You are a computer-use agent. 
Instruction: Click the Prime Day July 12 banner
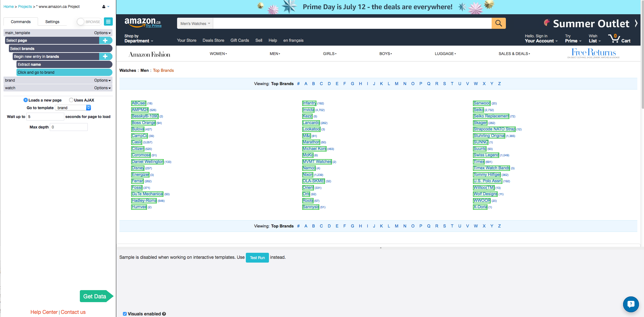[x=378, y=7]
